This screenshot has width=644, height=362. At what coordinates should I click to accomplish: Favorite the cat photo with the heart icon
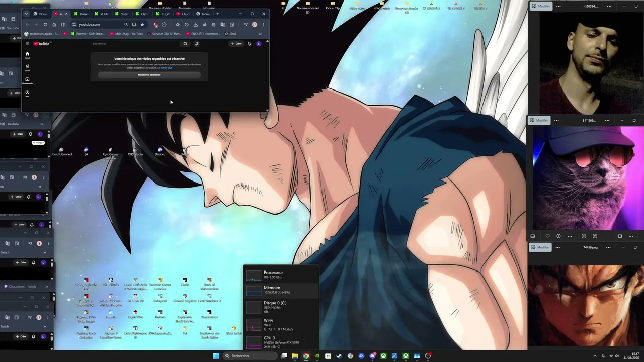point(547,236)
